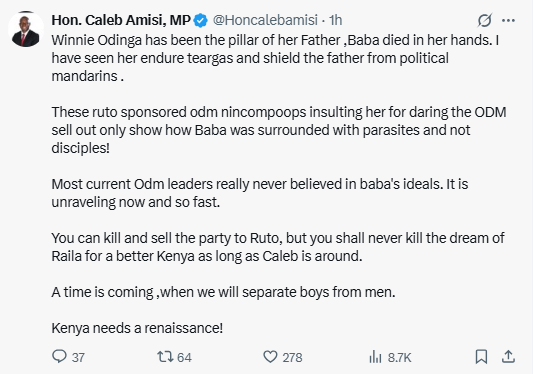Click the paragraph starting "Winnie Odinga has been"
The height and width of the screenshot is (374, 534).
275,58
